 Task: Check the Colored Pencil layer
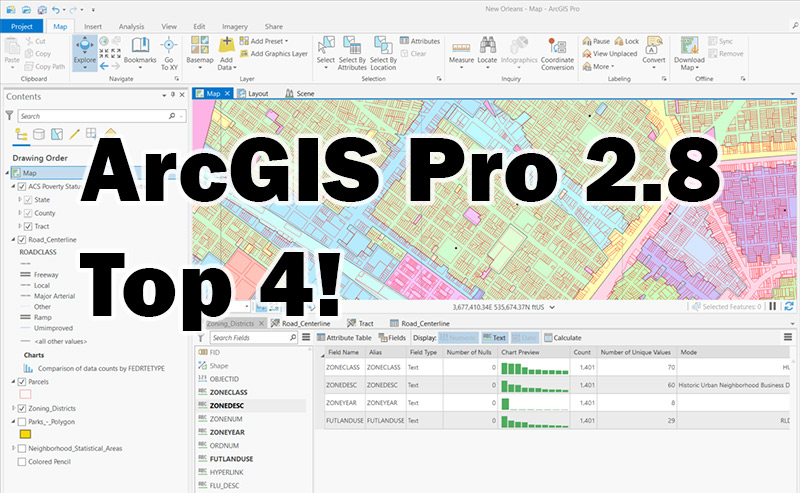[22, 461]
